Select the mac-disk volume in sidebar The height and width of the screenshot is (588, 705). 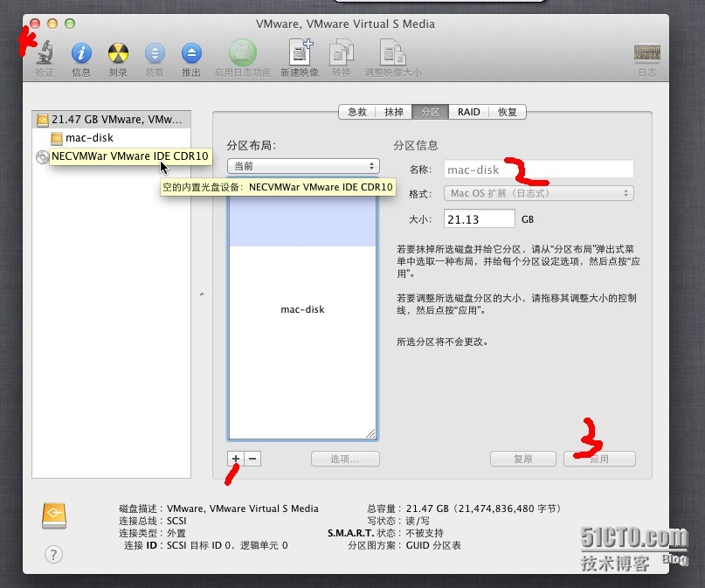(112, 137)
